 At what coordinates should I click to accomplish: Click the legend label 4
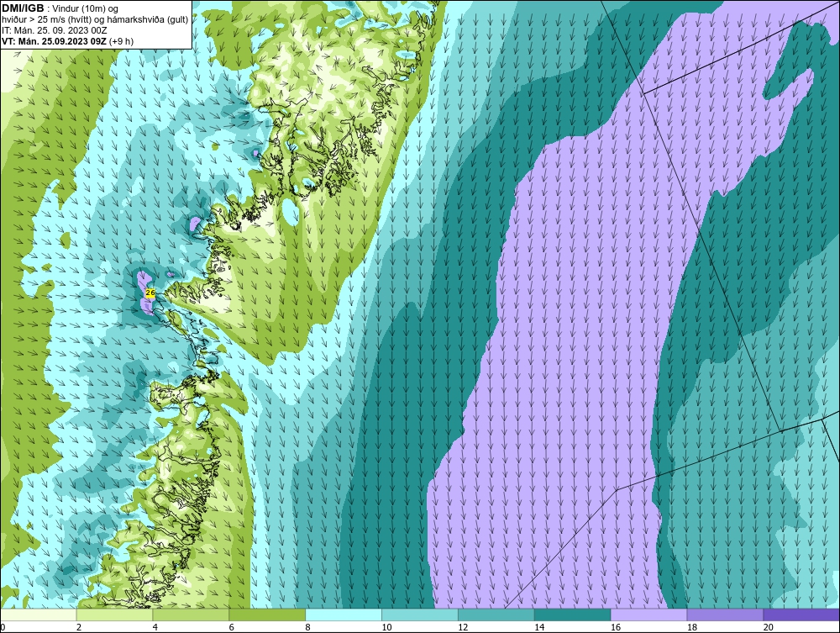point(155,627)
